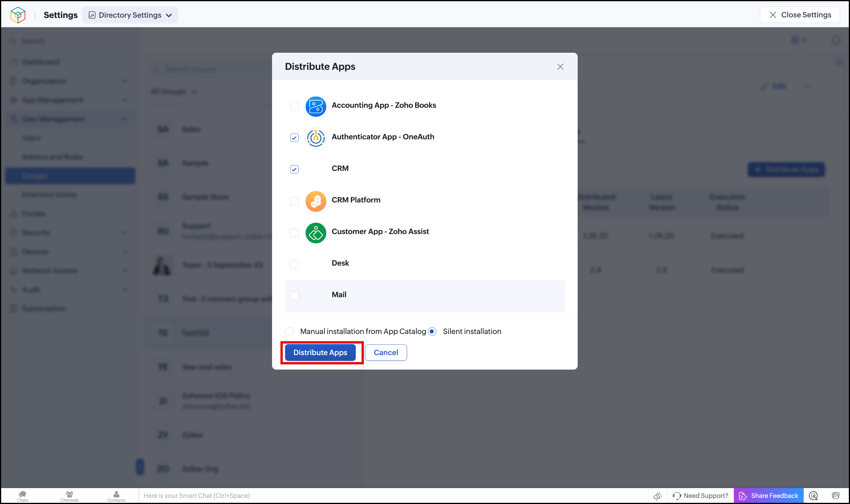This screenshot has height=504, width=850.
Task: Click the notification bell icon
Action: 836,41
